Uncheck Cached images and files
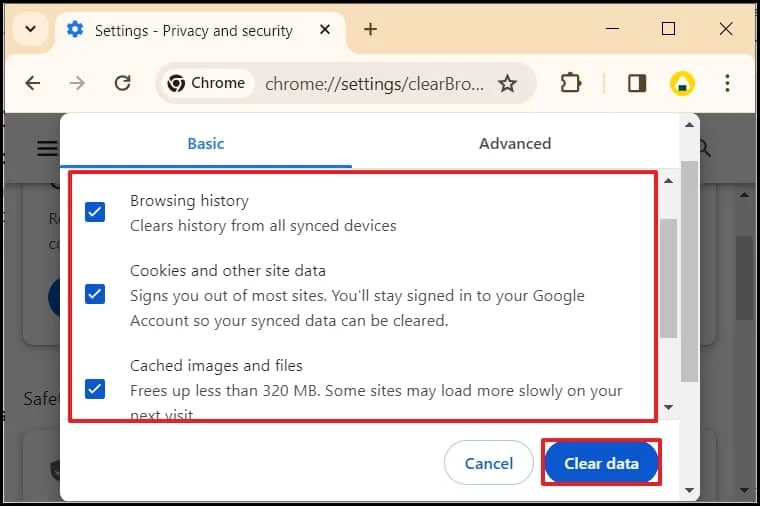Screen dimensions: 760x506 point(95,389)
